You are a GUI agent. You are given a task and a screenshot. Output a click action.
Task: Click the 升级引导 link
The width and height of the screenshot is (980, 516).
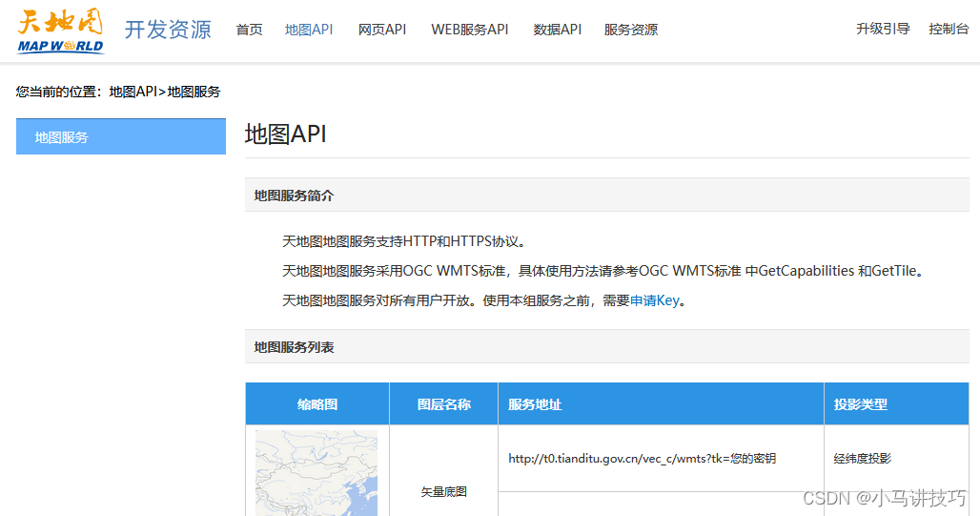tap(883, 29)
